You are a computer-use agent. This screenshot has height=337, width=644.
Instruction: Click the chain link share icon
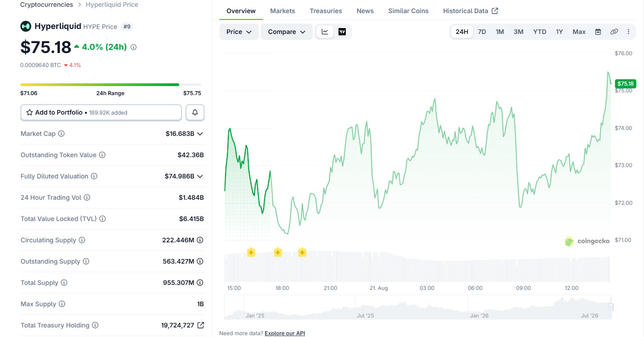[614, 32]
